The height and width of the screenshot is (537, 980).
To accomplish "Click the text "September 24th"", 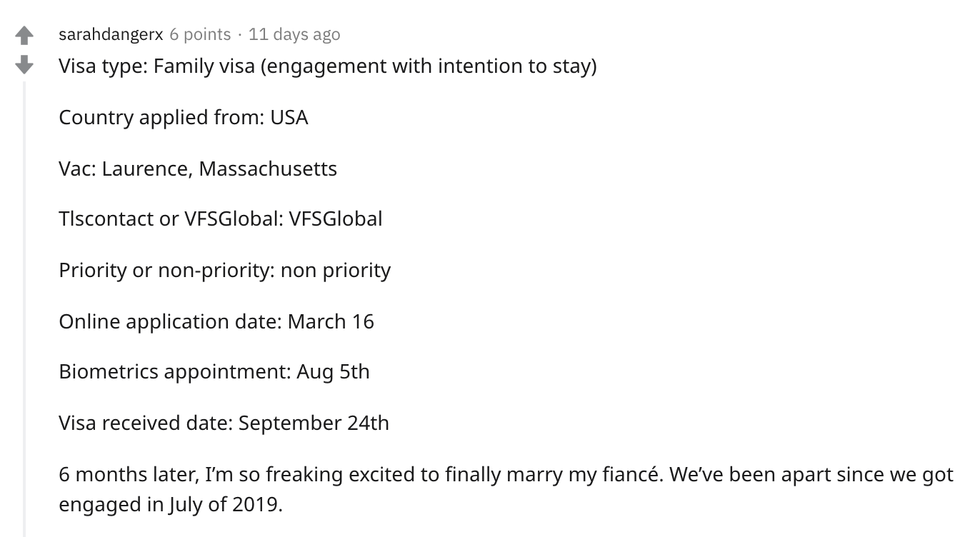I will click(x=314, y=423).
